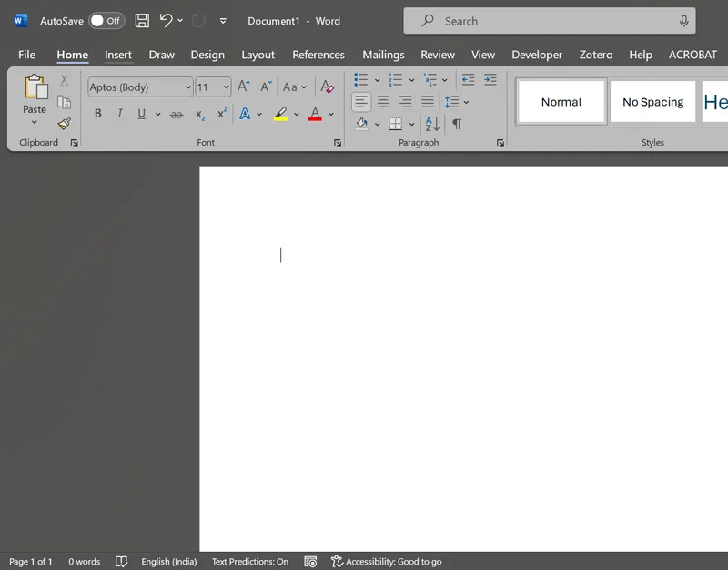The height and width of the screenshot is (570, 728).
Task: Click the Clear All Formatting icon
Action: coord(327,87)
